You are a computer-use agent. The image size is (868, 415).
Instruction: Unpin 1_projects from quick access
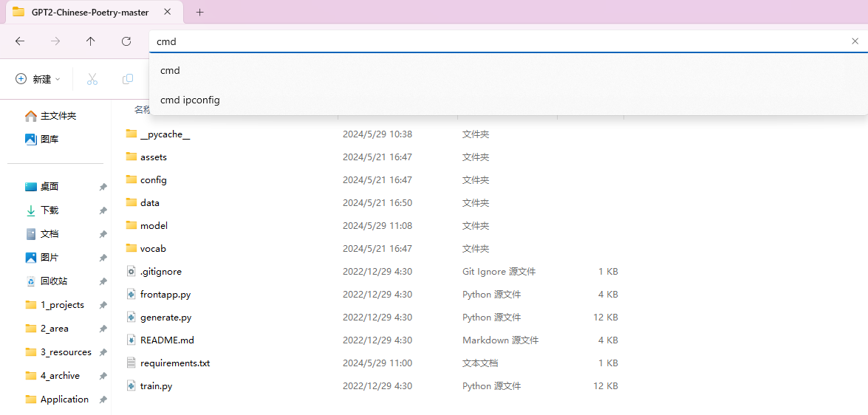(x=103, y=306)
